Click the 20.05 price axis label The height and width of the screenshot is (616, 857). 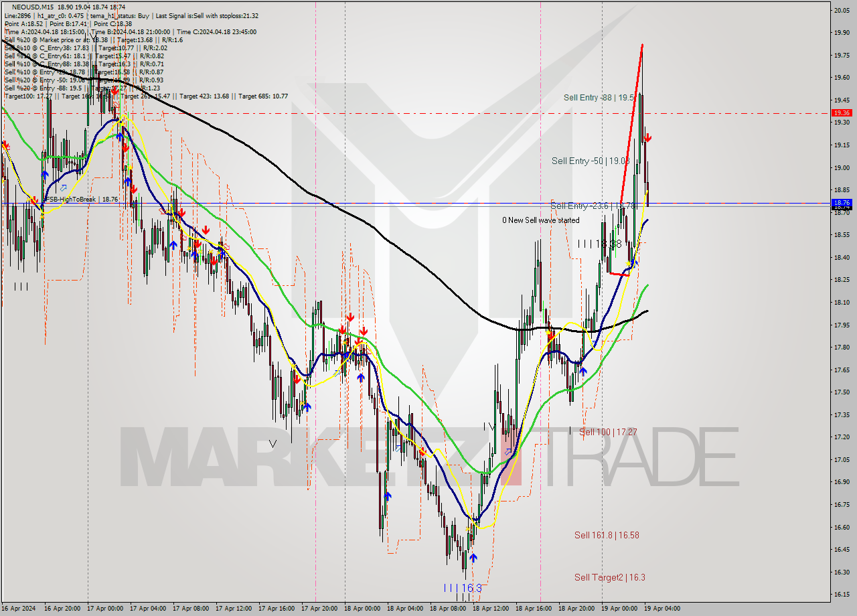tap(842, 10)
